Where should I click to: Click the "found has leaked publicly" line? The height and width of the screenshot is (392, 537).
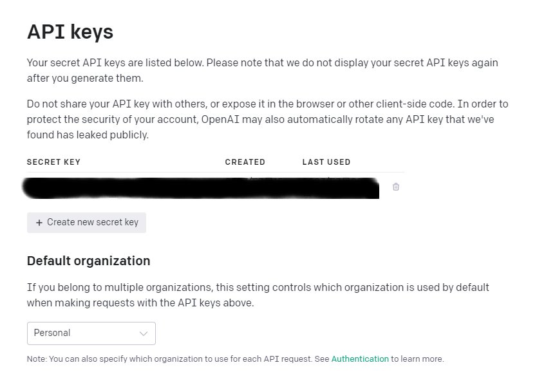pyautogui.click(x=88, y=135)
